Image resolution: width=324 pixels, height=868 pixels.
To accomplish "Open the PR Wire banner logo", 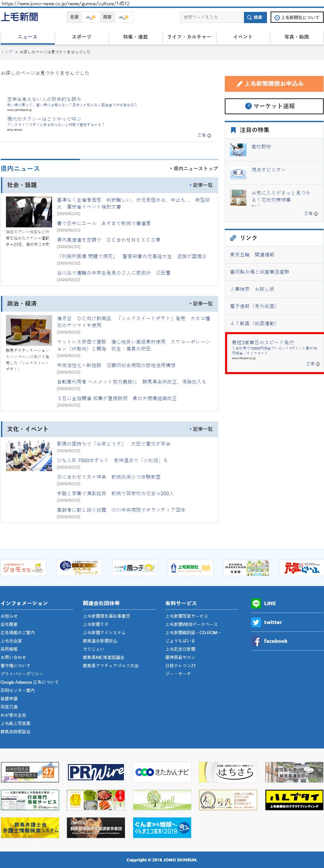I will click(x=96, y=772).
